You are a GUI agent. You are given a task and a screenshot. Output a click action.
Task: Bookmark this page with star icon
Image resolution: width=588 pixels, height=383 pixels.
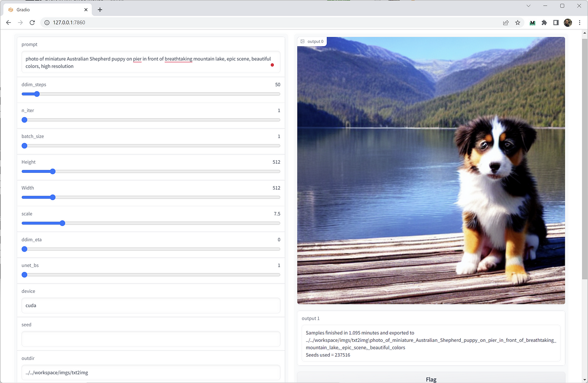(517, 23)
